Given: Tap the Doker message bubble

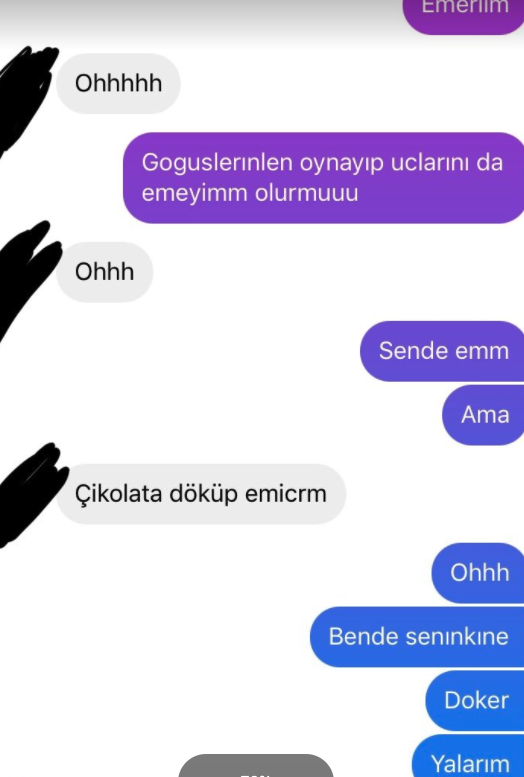Looking at the screenshot, I should [x=475, y=700].
